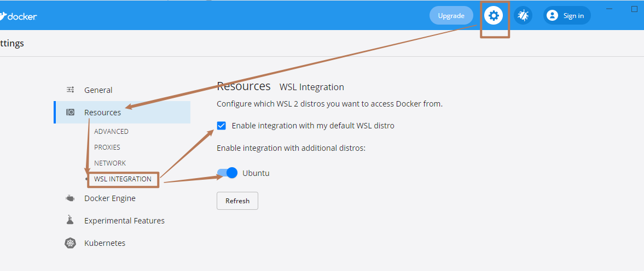Screen dimensions: 644x271
Task: Click the Docker Engine whale icon
Action: point(70,198)
